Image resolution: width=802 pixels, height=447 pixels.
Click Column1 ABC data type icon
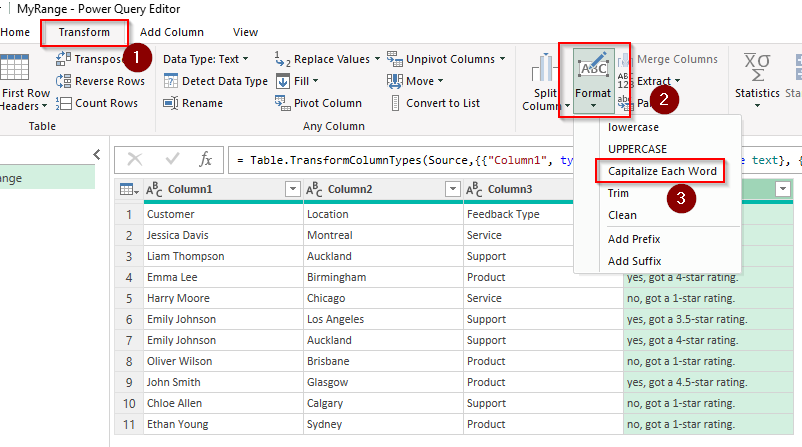pyautogui.click(x=154, y=190)
